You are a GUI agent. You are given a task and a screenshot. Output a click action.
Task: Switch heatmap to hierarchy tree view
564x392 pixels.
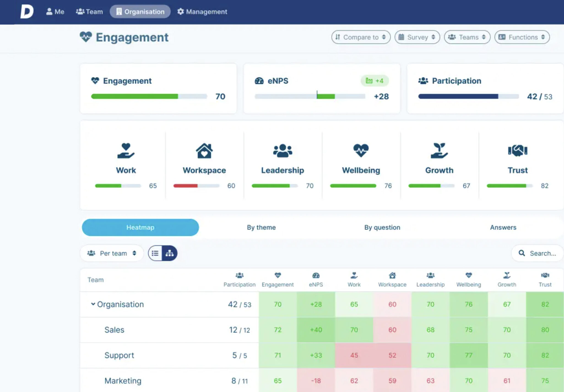tap(170, 253)
